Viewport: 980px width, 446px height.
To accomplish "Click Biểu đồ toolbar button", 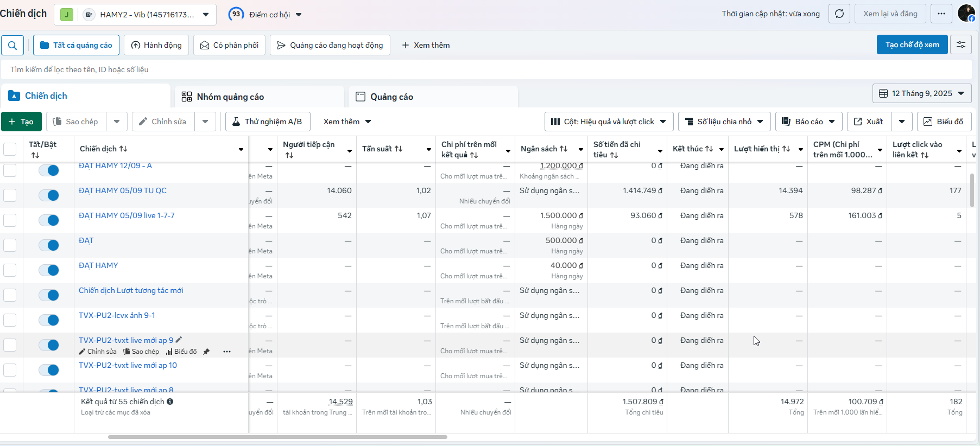I will [944, 122].
